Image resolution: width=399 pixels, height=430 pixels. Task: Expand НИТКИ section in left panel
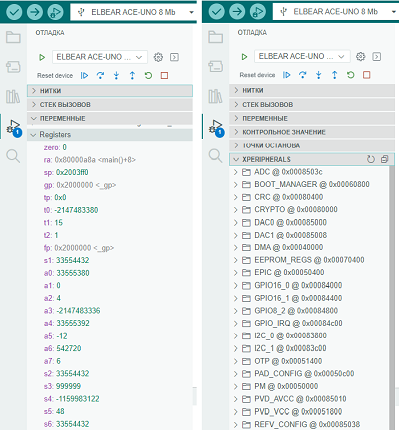click(x=110, y=91)
